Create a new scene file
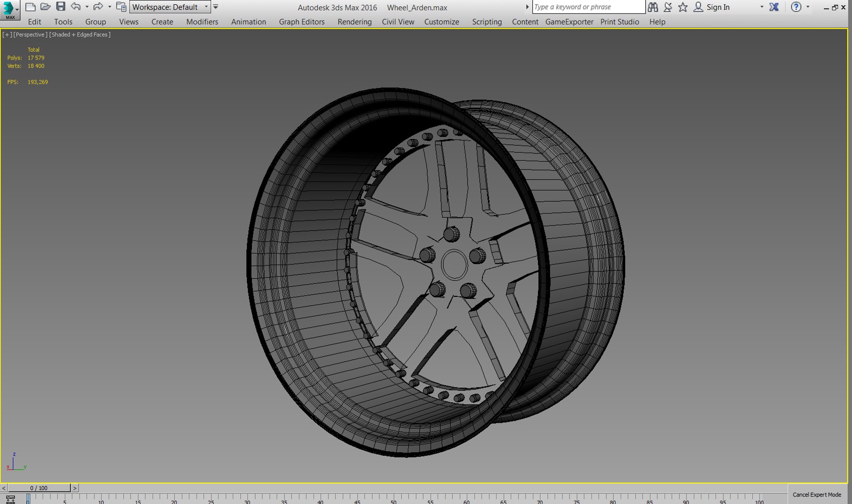The width and height of the screenshot is (852, 504). (x=30, y=7)
